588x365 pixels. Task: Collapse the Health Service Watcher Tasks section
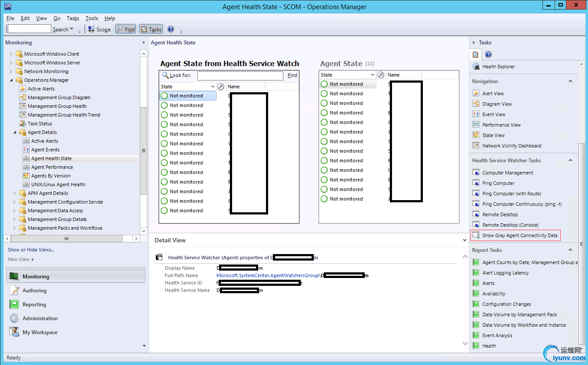[570, 161]
